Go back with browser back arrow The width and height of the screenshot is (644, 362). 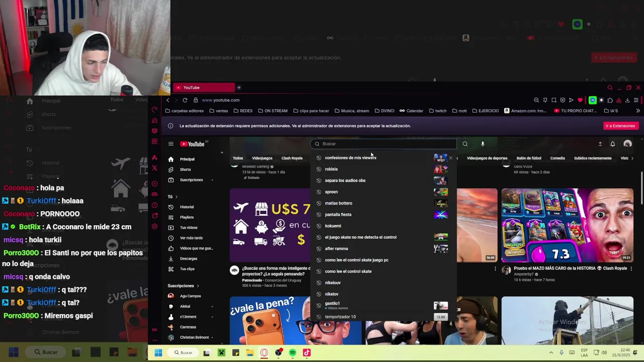(x=168, y=100)
